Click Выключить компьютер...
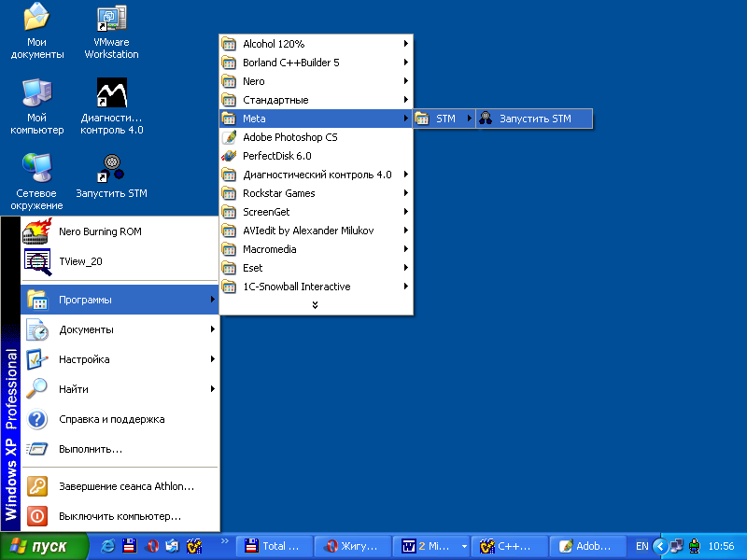The image size is (747, 560). (x=120, y=516)
